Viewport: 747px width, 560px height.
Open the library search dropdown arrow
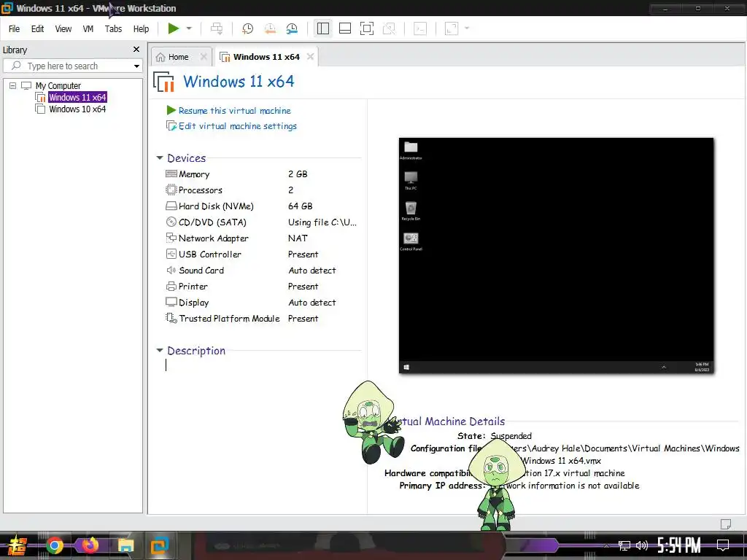(x=136, y=66)
